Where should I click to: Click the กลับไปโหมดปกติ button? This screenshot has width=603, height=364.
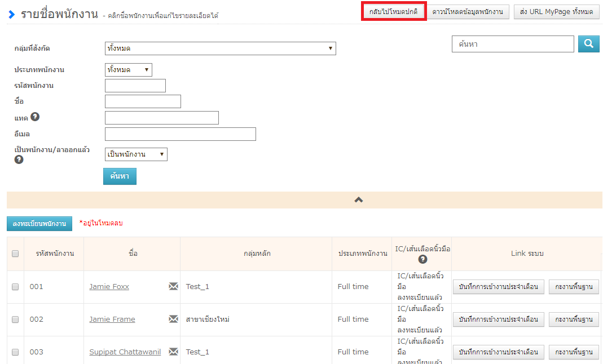point(393,12)
